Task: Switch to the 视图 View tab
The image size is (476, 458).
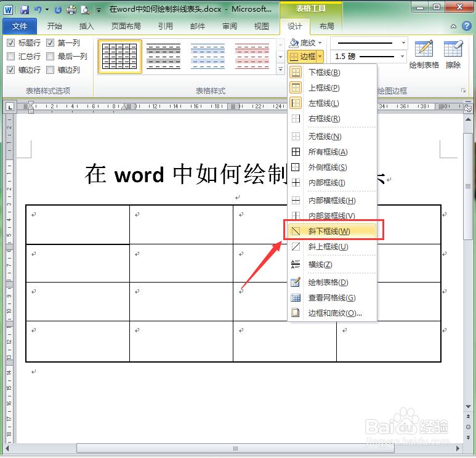Action: tap(261, 26)
